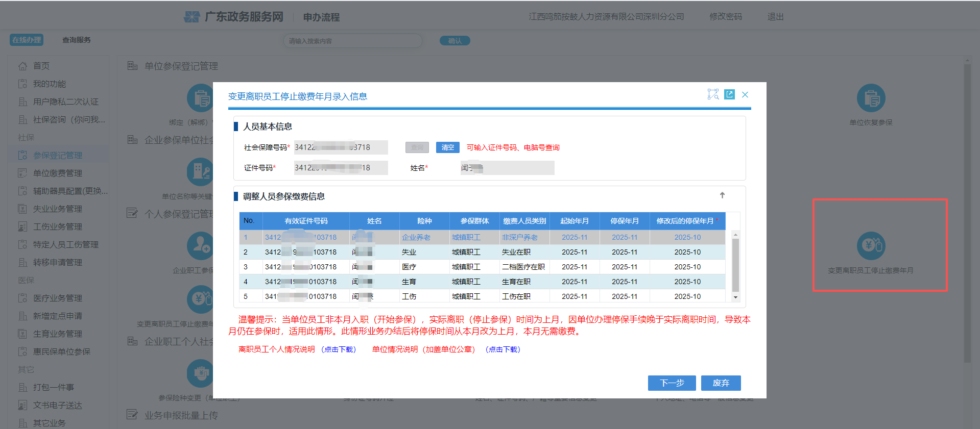Open 惠民保单位参保 in sidebar
Screen dimensions: 980x429
pyautogui.click(x=62, y=351)
